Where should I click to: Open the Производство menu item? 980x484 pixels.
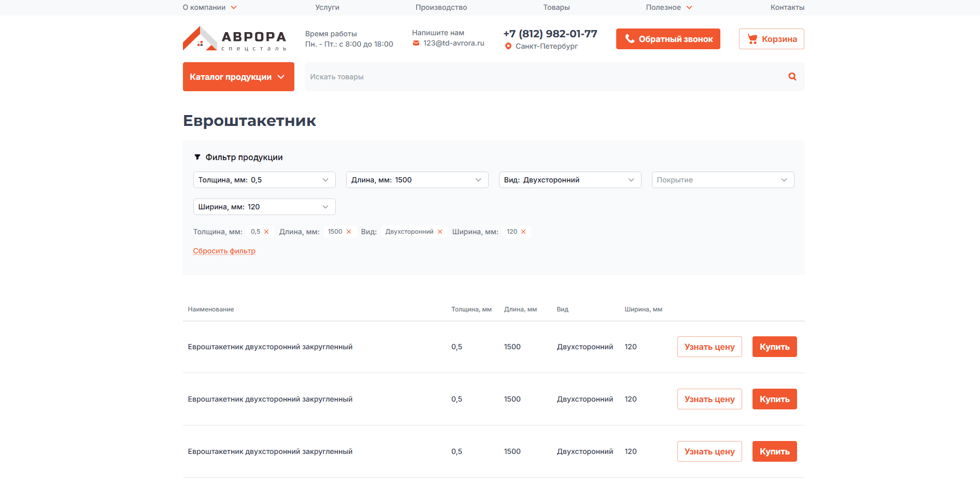pyautogui.click(x=441, y=7)
